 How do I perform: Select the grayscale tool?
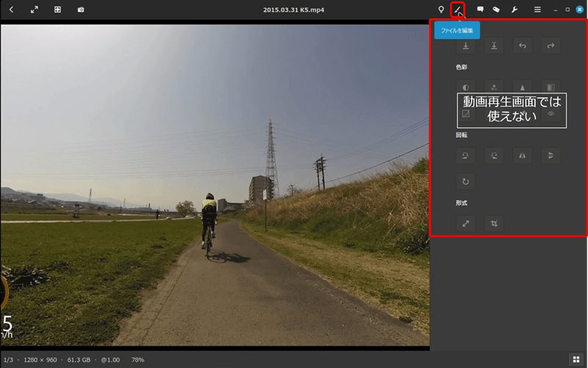click(x=551, y=87)
